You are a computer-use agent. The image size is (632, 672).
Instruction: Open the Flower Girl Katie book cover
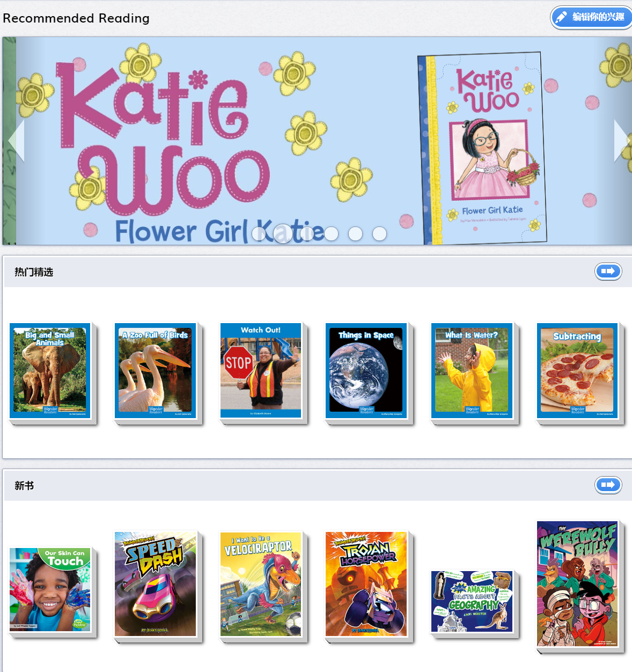tap(483, 148)
